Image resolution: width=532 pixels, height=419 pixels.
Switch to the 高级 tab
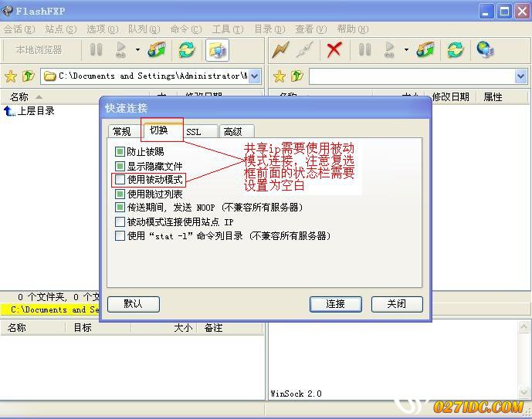click(236, 131)
